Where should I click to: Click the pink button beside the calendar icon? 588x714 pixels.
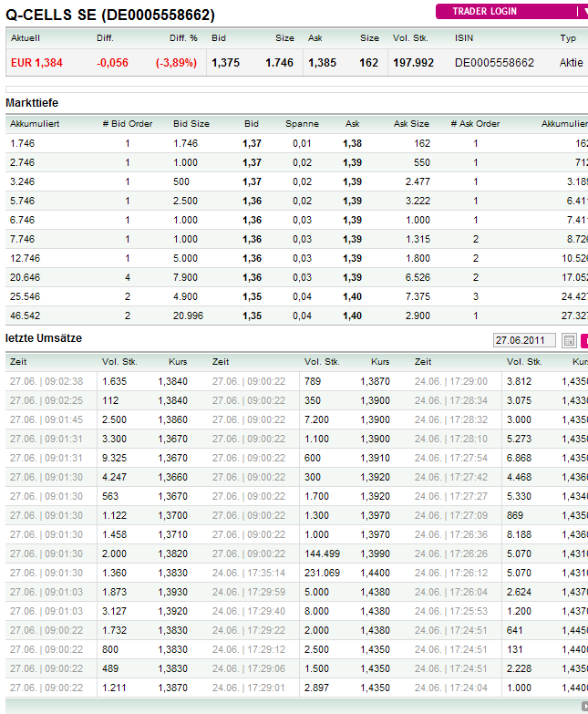coord(584,341)
